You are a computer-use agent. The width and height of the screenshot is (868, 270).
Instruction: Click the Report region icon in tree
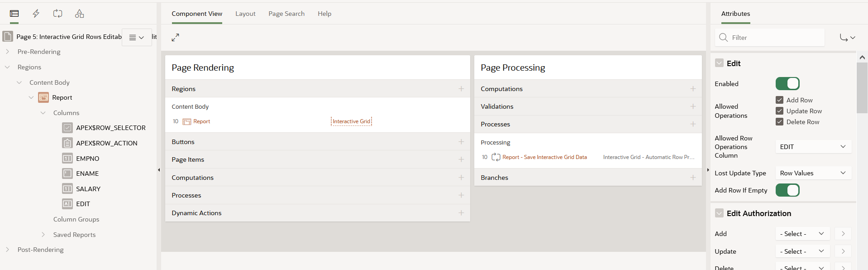tap(43, 97)
